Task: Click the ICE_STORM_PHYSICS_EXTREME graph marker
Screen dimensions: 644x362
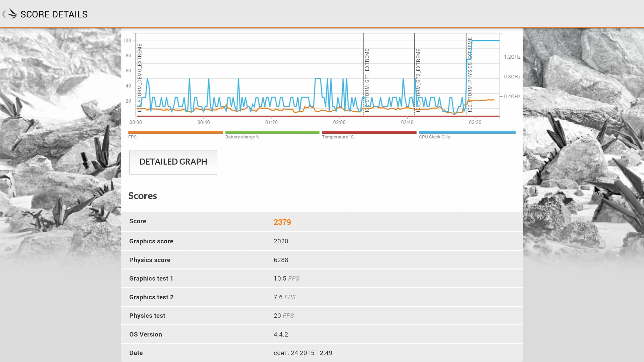Action: [470, 74]
